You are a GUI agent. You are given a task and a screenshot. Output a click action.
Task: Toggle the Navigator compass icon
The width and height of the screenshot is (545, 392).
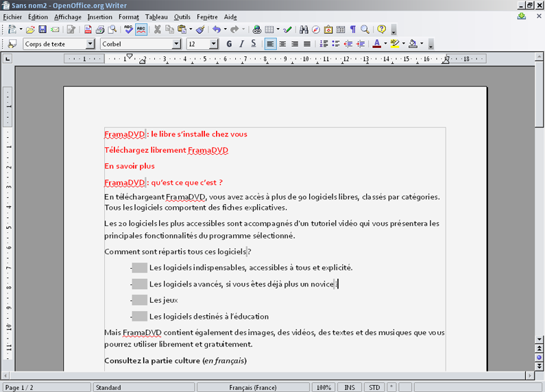point(316,29)
